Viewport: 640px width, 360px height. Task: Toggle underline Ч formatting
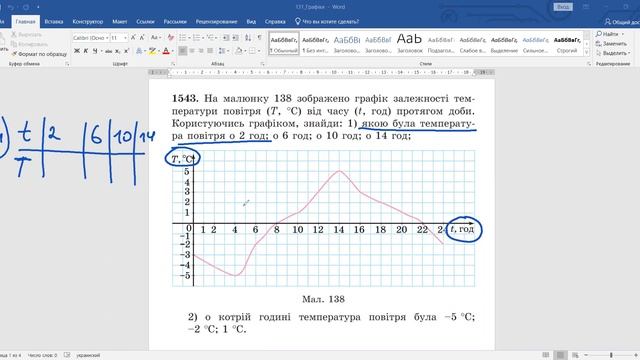pyautogui.click(x=95, y=51)
